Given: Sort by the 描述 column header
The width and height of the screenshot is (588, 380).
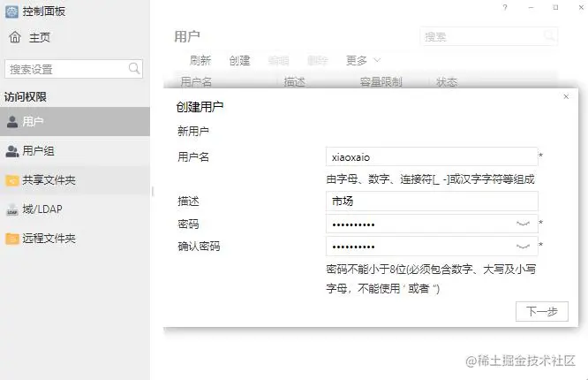Looking at the screenshot, I should [295, 81].
